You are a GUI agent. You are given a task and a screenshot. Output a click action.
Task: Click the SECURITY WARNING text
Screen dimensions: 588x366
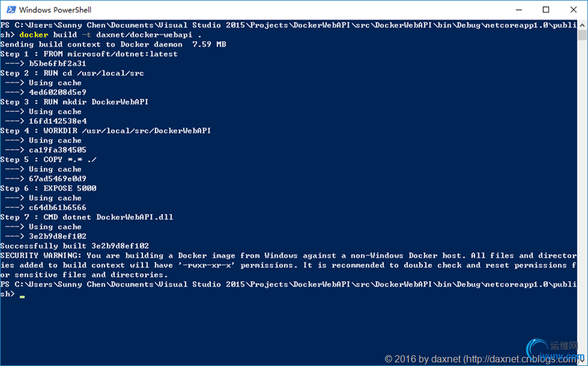[x=40, y=256]
